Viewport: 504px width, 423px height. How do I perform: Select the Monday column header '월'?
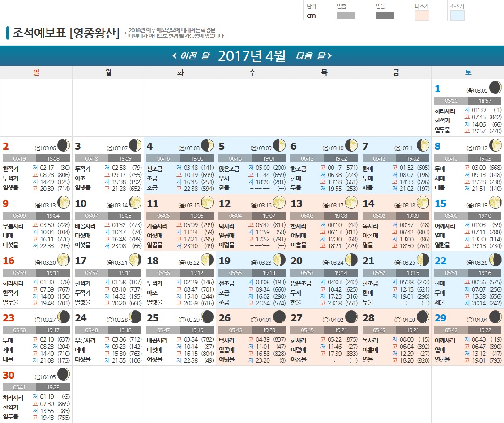108,72
